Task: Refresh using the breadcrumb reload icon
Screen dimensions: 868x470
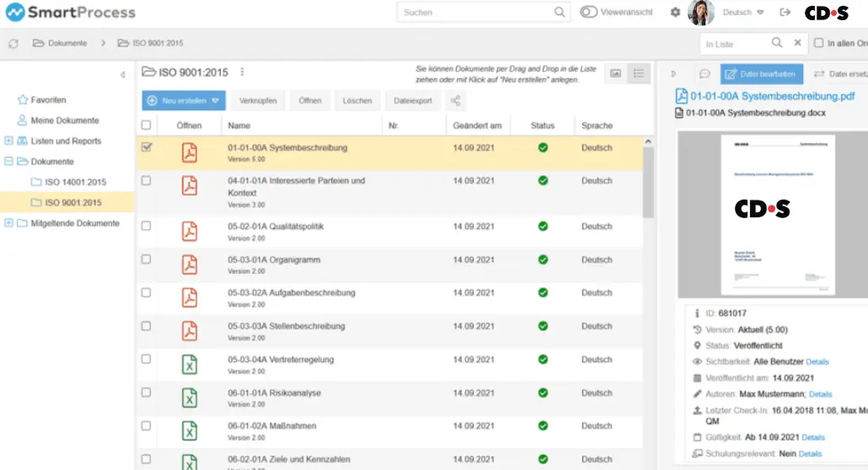Action: click(13, 43)
